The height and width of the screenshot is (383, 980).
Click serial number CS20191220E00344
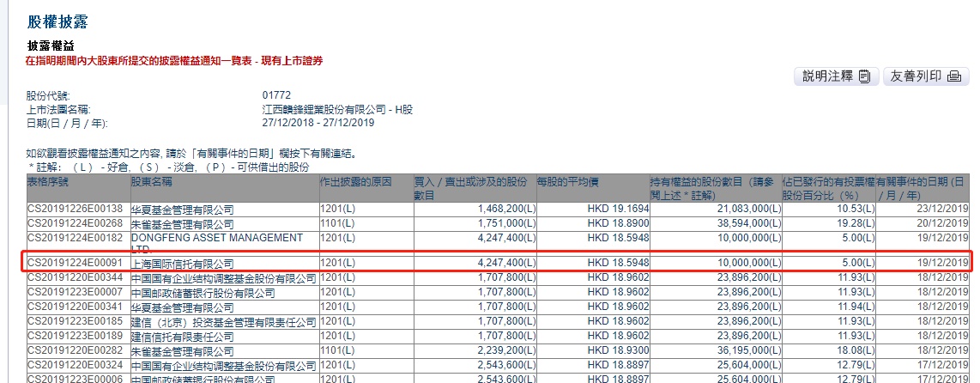pyautogui.click(x=75, y=278)
